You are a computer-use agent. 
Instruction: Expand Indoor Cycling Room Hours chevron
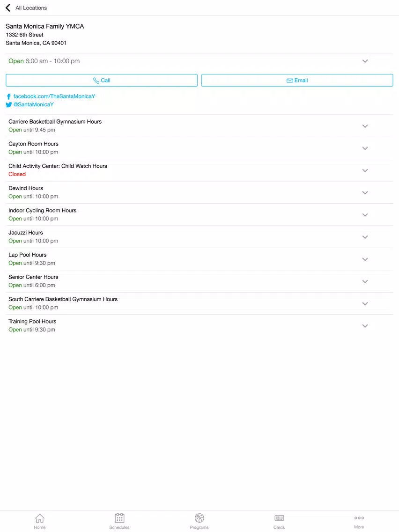pyautogui.click(x=365, y=215)
